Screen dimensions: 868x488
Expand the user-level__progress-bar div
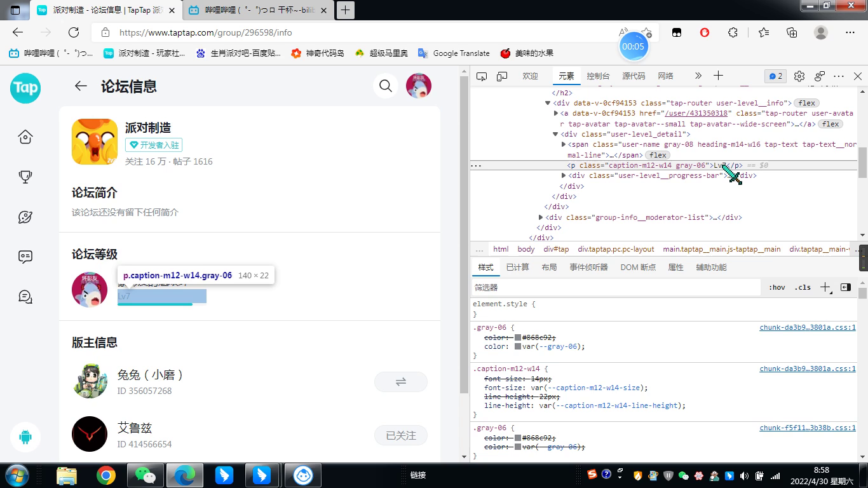pyautogui.click(x=564, y=175)
